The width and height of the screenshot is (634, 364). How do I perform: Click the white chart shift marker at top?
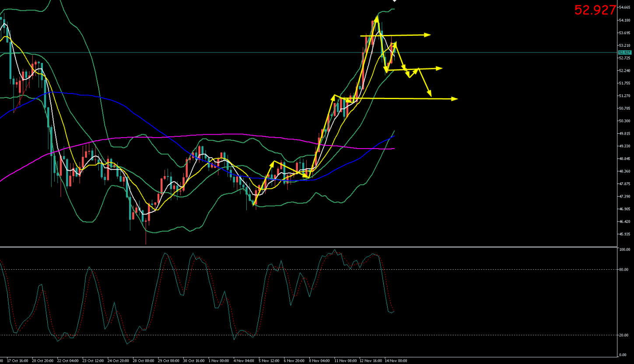[x=394, y=1]
